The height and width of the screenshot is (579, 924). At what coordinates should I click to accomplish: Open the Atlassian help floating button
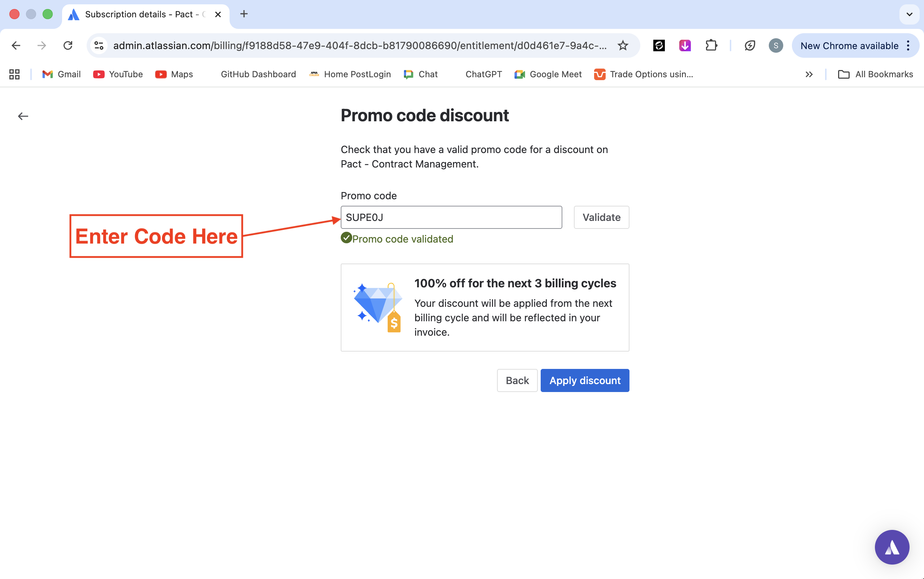(892, 547)
